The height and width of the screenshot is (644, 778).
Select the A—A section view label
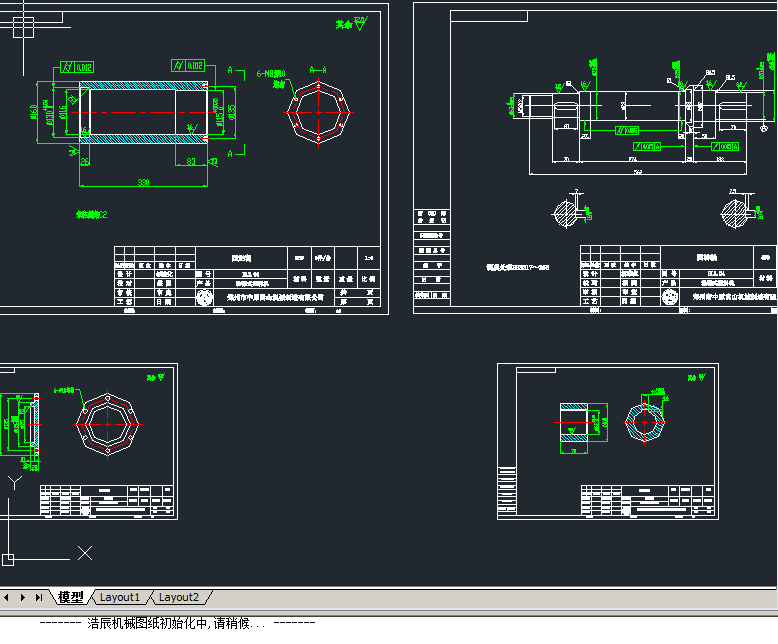[x=318, y=70]
